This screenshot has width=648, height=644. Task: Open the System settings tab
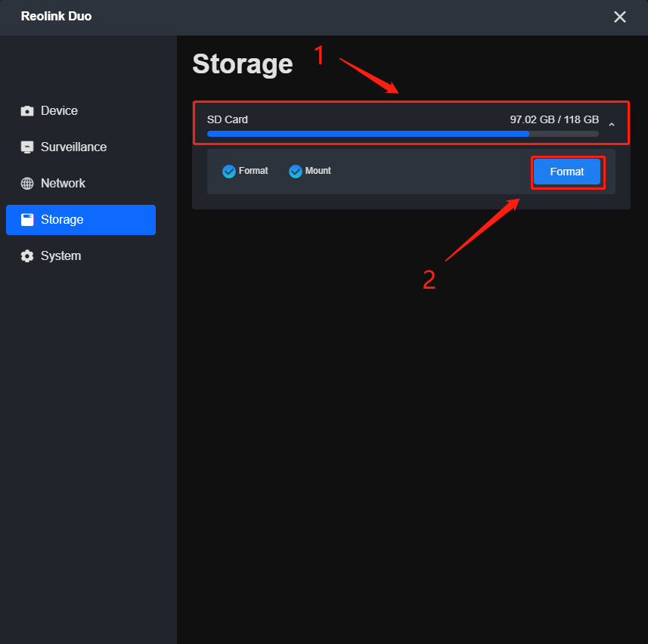pyautogui.click(x=81, y=256)
